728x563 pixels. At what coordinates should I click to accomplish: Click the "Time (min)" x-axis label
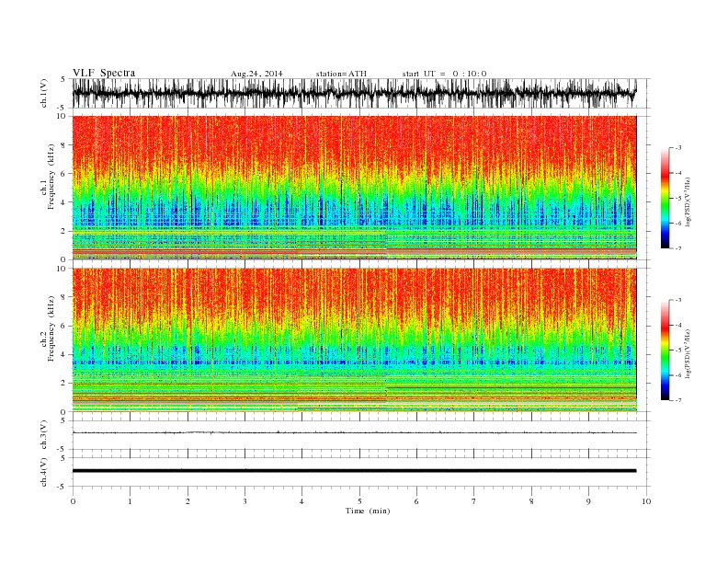(x=368, y=511)
